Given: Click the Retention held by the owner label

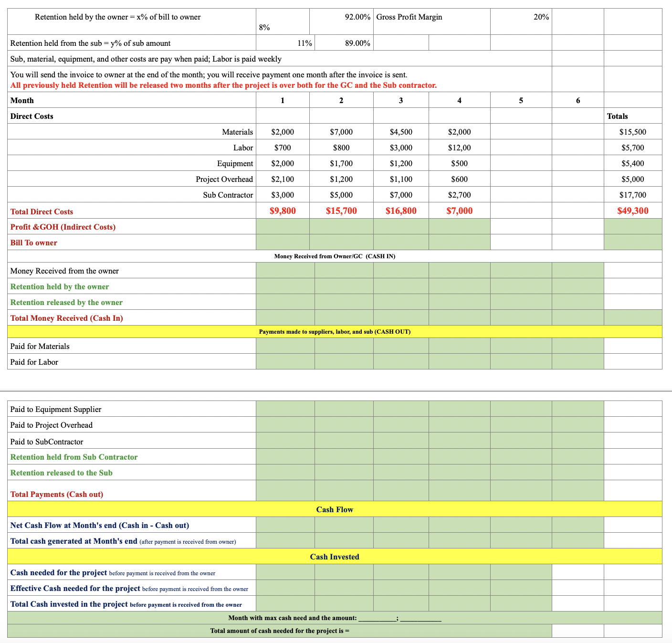Looking at the screenshot, I should [x=60, y=286].
